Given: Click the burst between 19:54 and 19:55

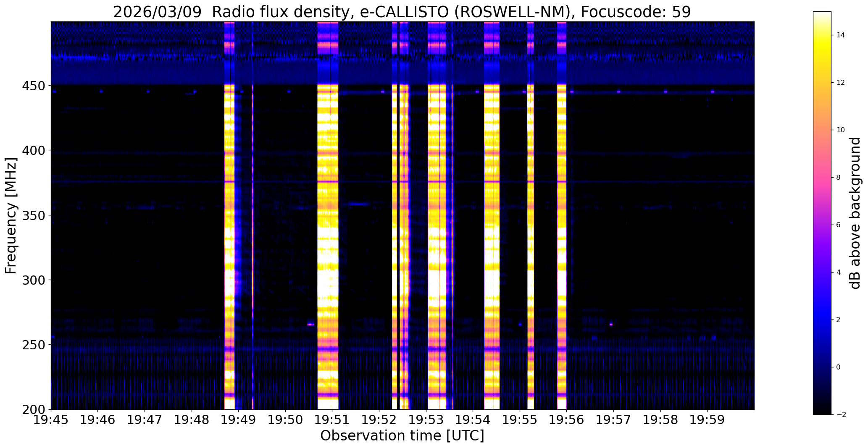Looking at the screenshot, I should point(492,215).
